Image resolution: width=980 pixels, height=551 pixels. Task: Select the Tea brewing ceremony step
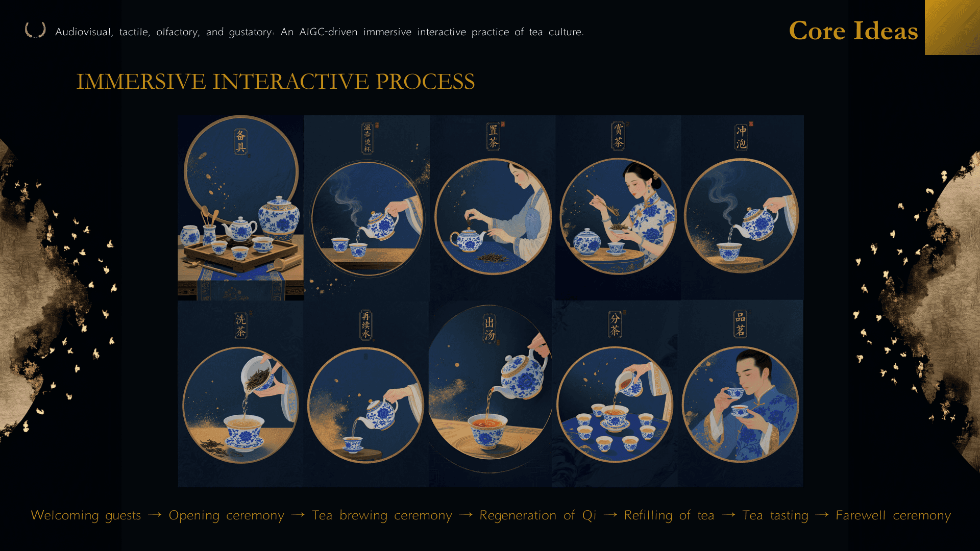[x=382, y=515]
